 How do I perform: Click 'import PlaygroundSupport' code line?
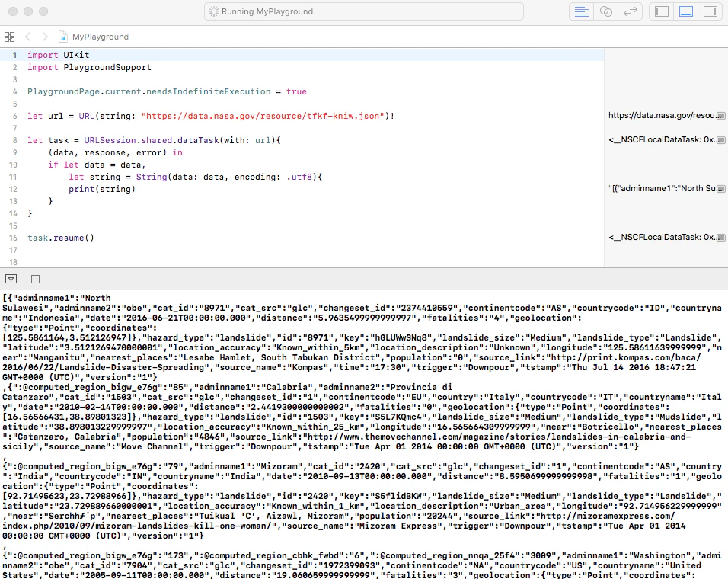pos(89,67)
